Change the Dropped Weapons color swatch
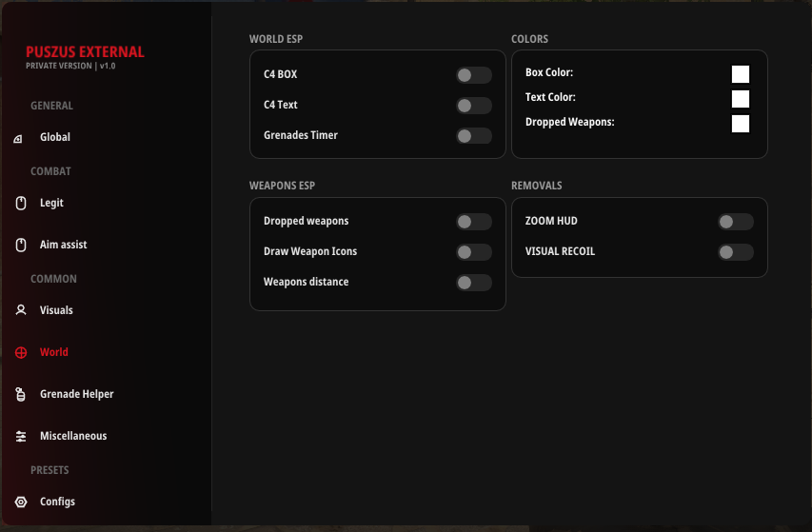812x532 pixels. point(741,124)
